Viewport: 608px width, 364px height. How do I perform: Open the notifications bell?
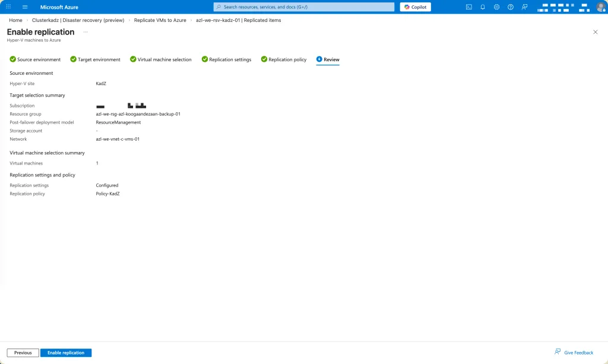pos(483,7)
